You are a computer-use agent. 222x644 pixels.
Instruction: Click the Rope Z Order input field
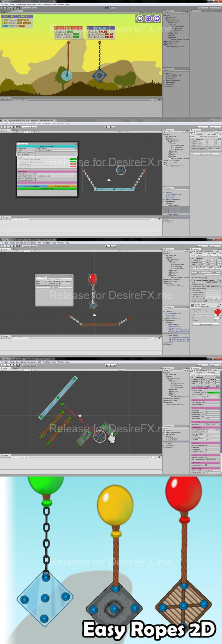click(55, 174)
